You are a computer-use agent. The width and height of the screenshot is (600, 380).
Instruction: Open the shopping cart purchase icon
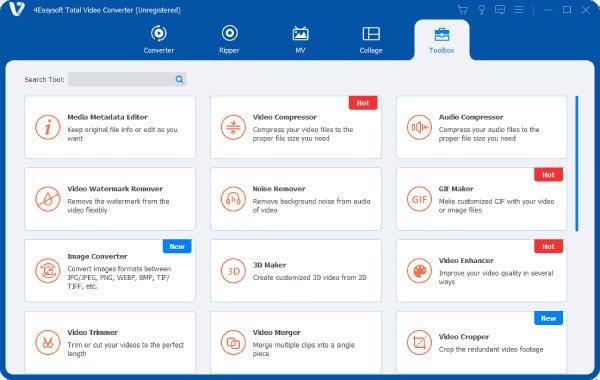[462, 10]
